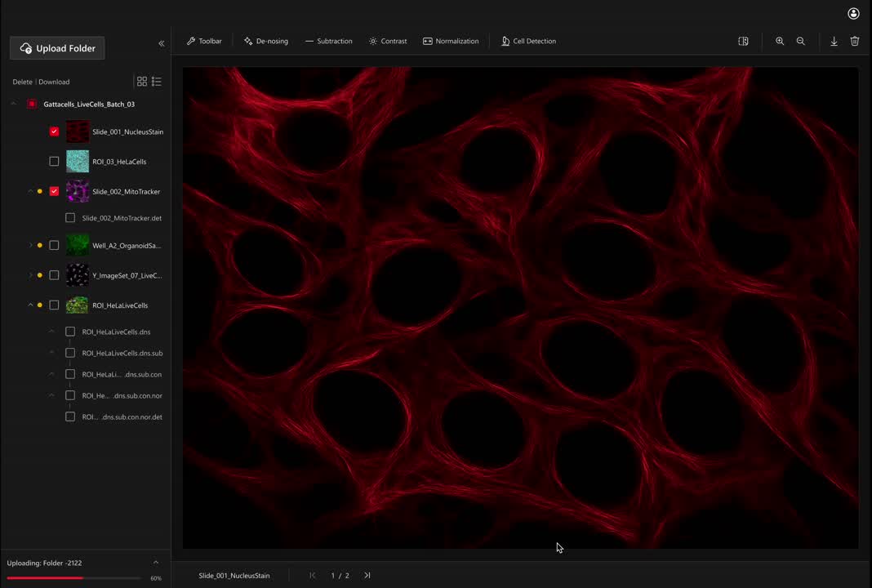This screenshot has height=588, width=872.
Task: Enable the Well_A2_OrganoidSa checkbox
Action: click(x=54, y=245)
